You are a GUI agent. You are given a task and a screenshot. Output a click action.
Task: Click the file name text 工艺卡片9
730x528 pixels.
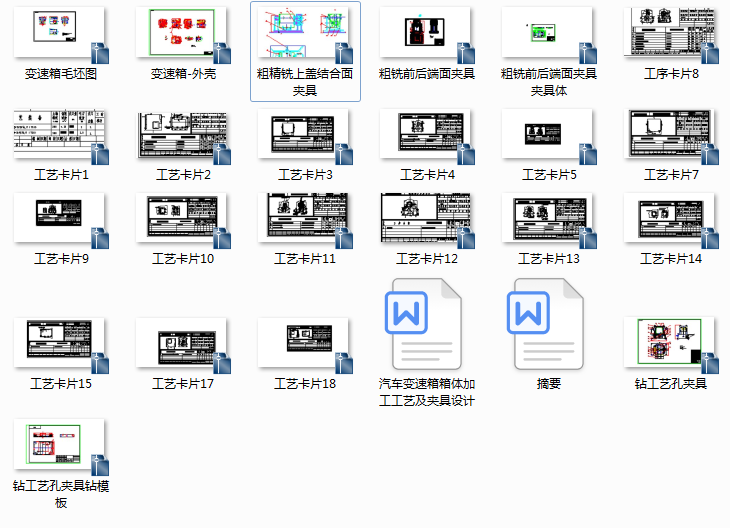(61, 258)
